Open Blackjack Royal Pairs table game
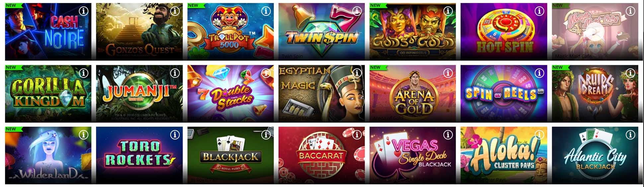This screenshot has height=187, width=644. tap(230, 155)
